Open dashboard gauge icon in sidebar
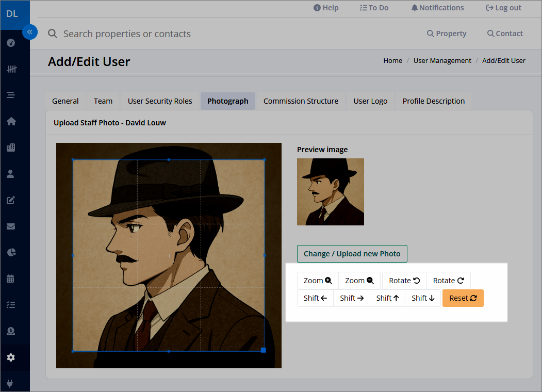542x392 pixels. point(11,43)
